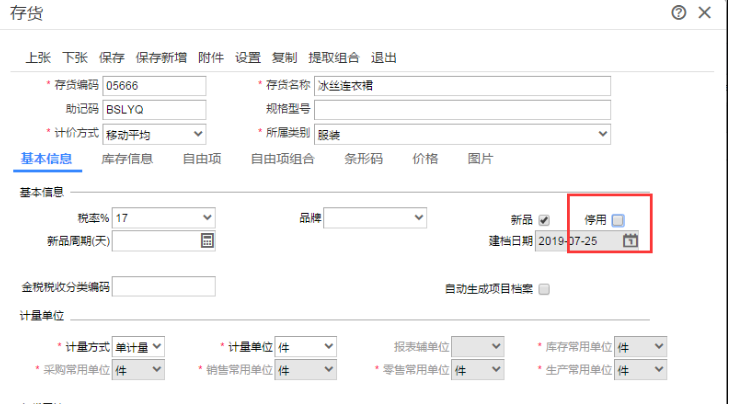The height and width of the screenshot is (404, 731).
Task: Open the 图片 tab
Action: [480, 158]
